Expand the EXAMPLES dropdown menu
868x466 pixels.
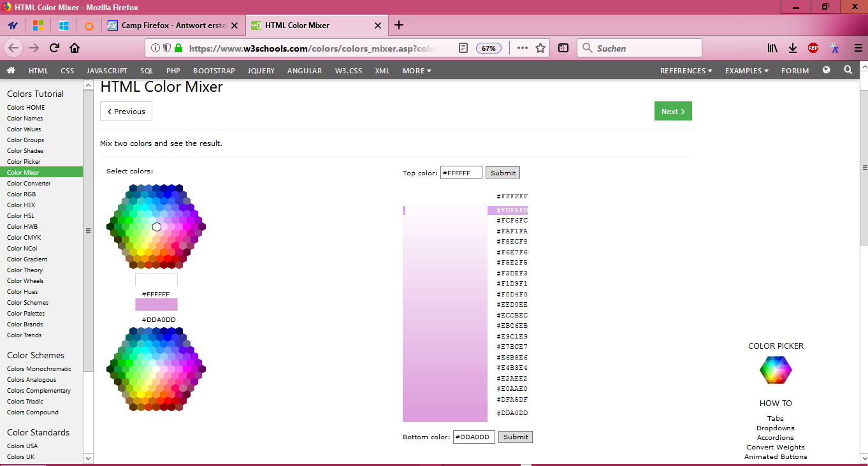[746, 71]
